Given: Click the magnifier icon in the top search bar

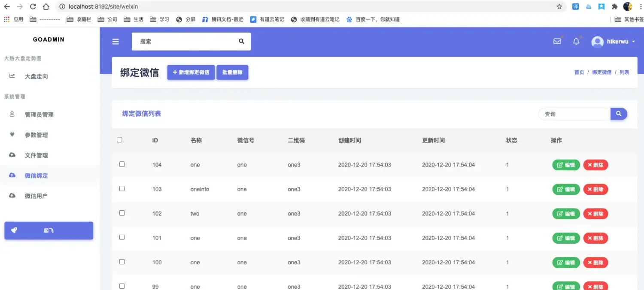Looking at the screenshot, I should [241, 41].
